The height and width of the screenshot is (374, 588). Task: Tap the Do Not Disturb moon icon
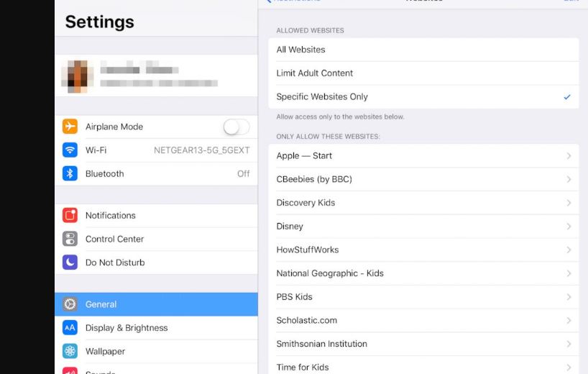point(70,263)
